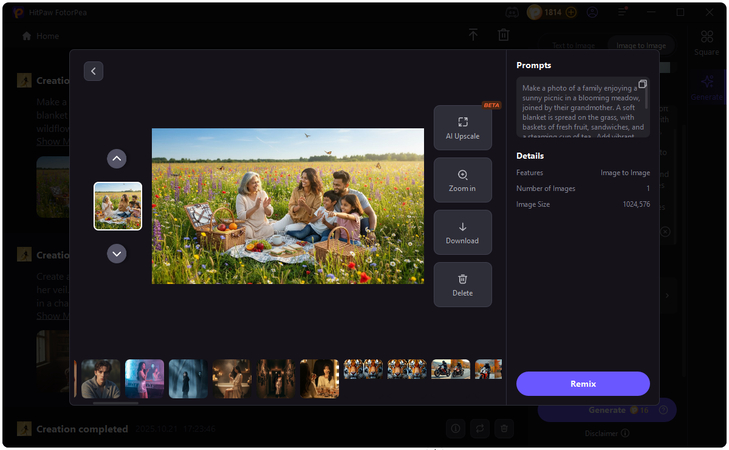Open the hamburger menu in the title bar
Image resolution: width=729 pixels, height=450 pixels.
(x=622, y=12)
